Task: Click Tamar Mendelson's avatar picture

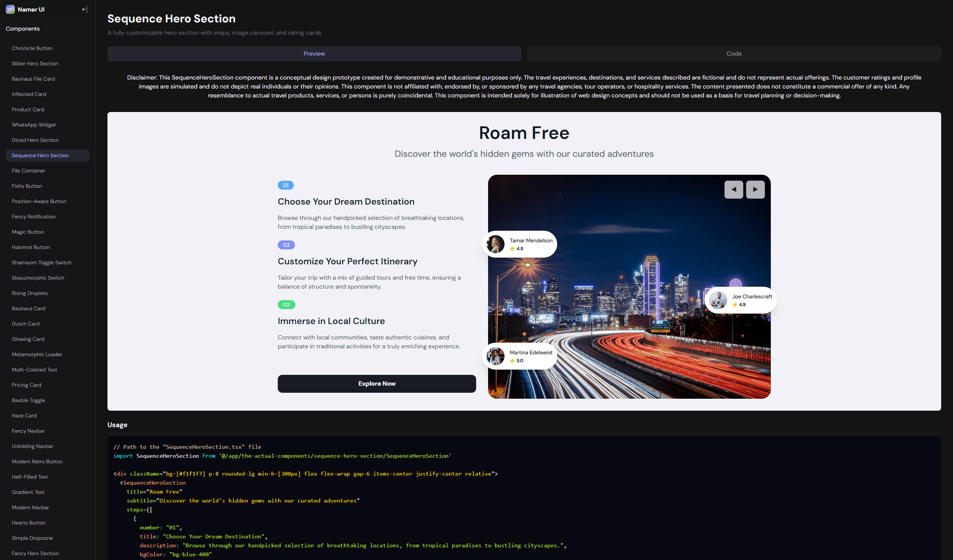Action: tap(495, 244)
